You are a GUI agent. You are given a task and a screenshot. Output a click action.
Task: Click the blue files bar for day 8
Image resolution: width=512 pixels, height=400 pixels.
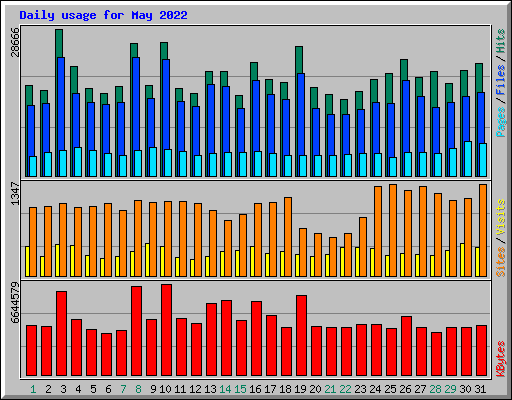point(136,103)
